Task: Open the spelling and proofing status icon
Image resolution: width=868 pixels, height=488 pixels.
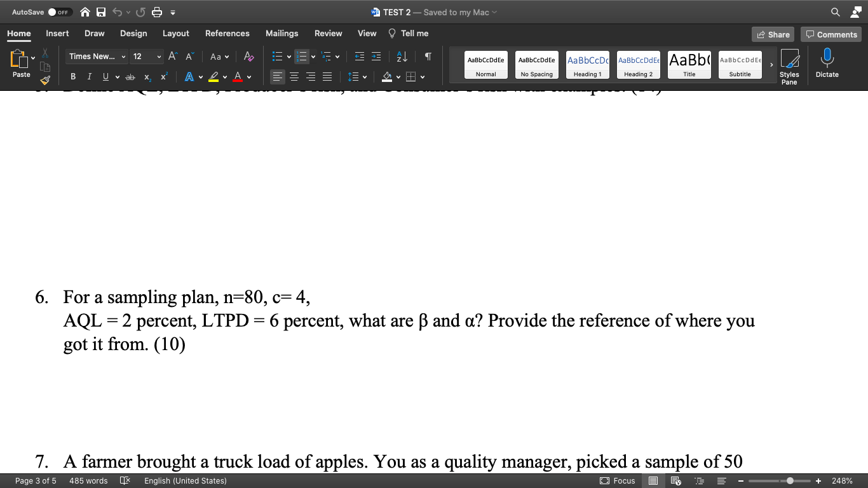Action: coord(125,481)
